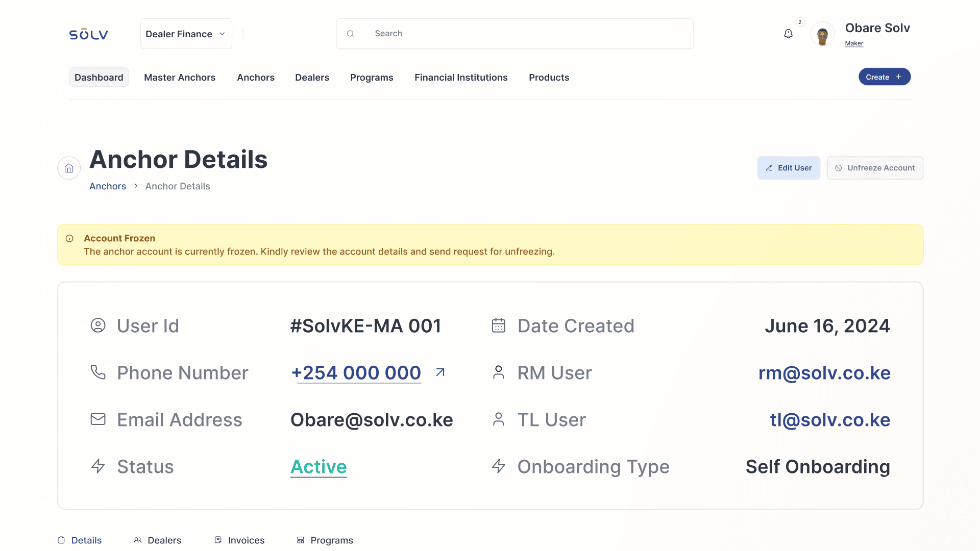Switch to the Programs tab below card
The height and width of the screenshot is (551, 980).
[x=325, y=540]
